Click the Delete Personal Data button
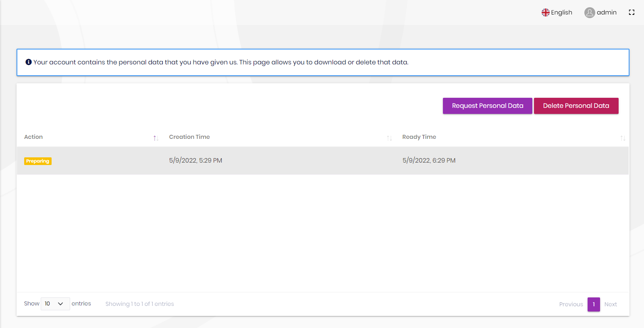 tap(576, 106)
